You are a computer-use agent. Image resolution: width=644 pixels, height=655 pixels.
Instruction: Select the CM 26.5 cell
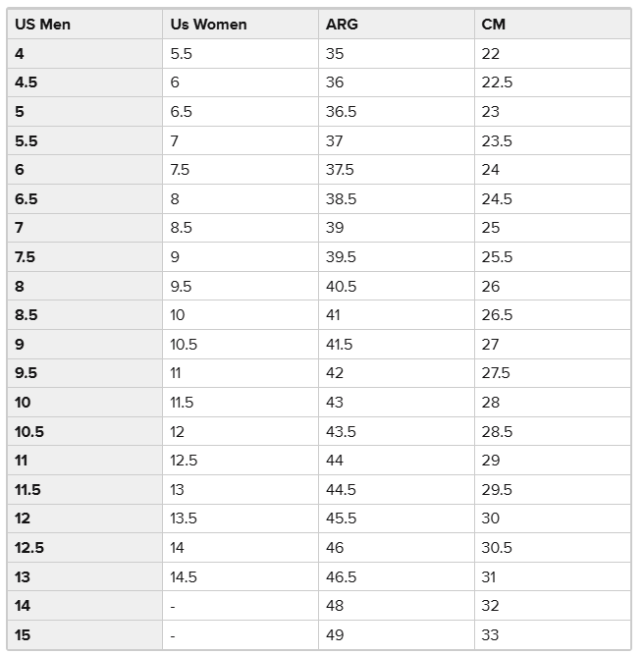click(553, 315)
